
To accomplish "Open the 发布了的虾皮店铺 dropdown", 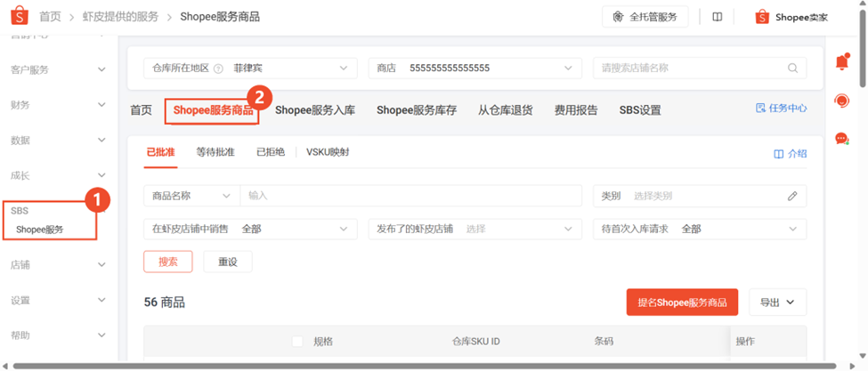I will [475, 229].
